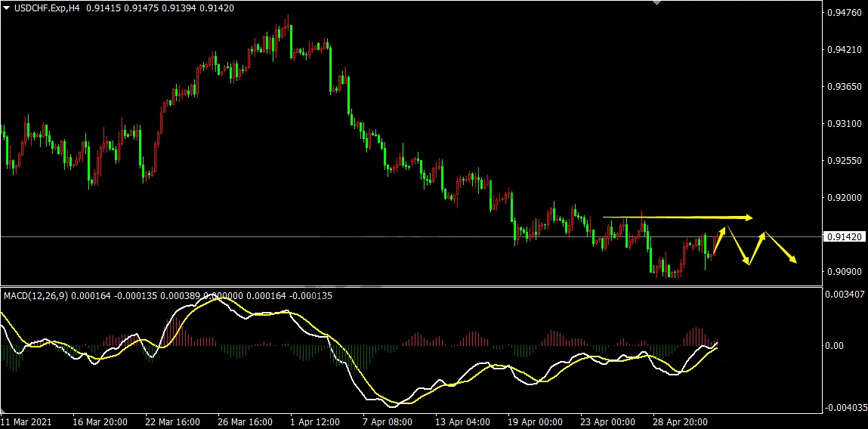Screen dimensions: 868x429
Task: Click the 22 Mar 16:00 time label
Action: click(x=173, y=421)
